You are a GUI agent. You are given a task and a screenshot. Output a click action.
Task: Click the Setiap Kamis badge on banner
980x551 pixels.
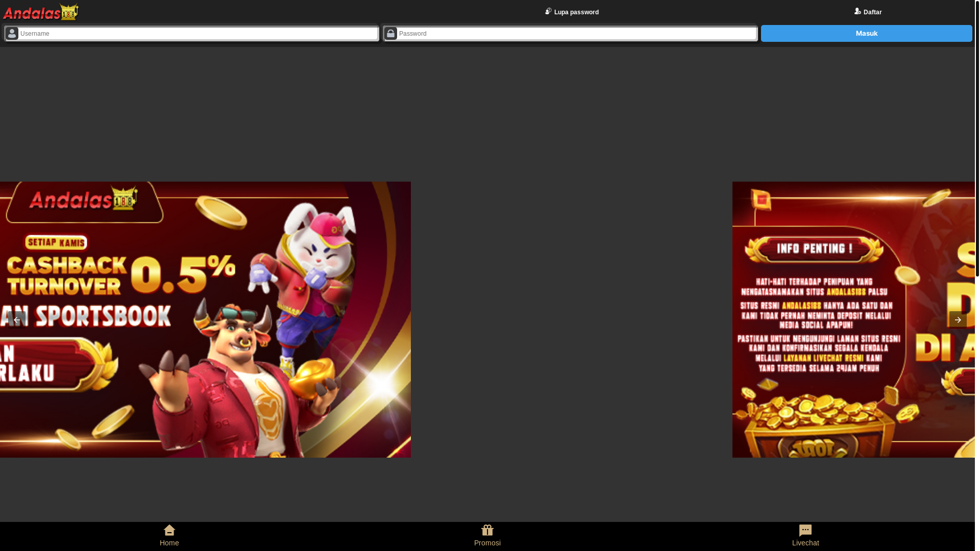55,243
